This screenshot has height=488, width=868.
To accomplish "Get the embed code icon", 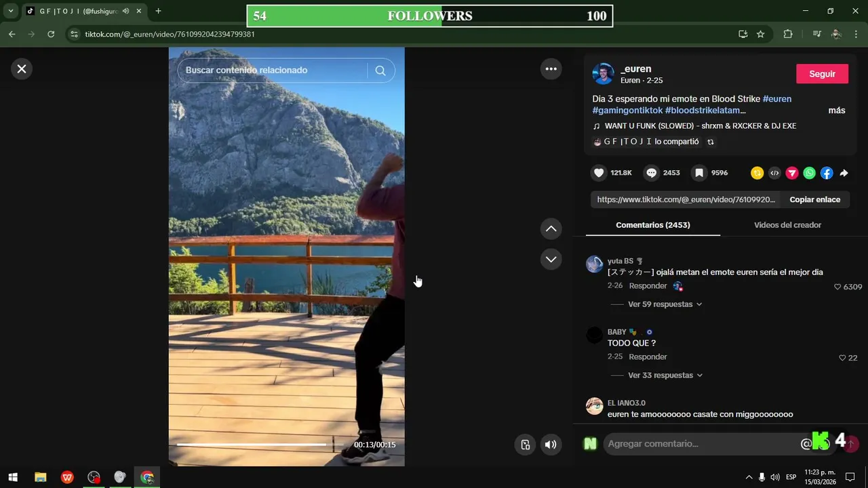I will point(774,173).
